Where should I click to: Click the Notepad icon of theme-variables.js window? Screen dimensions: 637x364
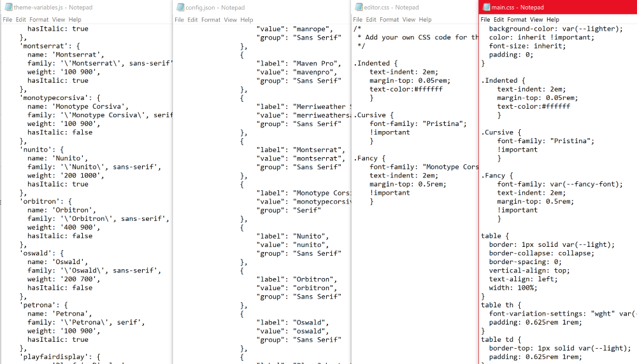click(x=8, y=7)
